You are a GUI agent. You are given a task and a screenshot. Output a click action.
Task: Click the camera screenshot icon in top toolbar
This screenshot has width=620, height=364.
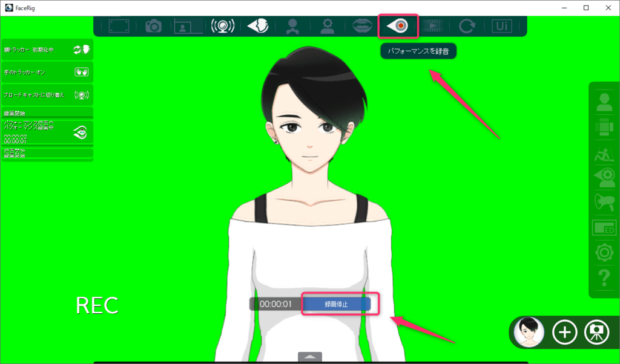coord(154,26)
